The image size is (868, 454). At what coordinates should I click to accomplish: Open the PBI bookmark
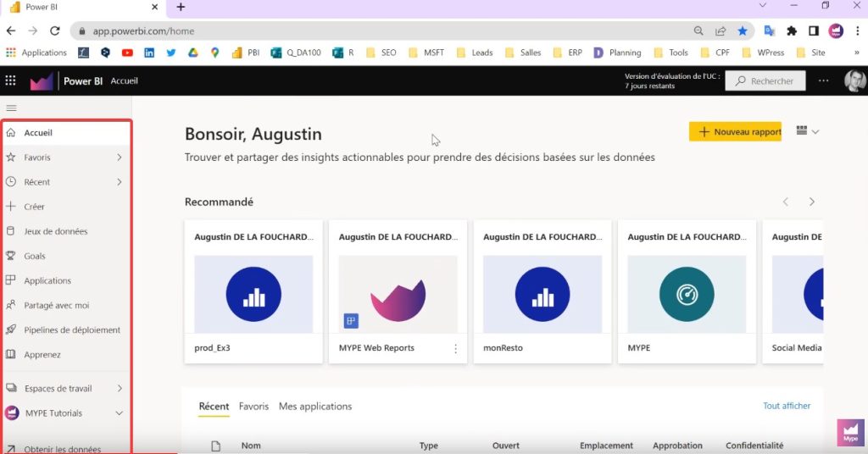(x=246, y=53)
